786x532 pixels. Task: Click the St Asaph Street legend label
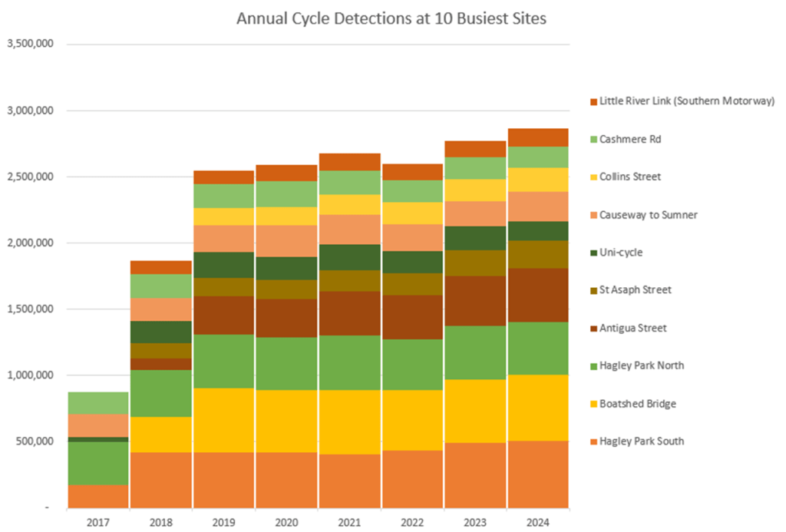tap(637, 290)
